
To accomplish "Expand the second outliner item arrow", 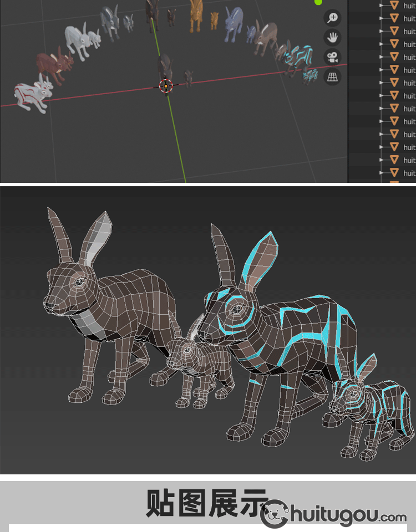I will coord(382,18).
